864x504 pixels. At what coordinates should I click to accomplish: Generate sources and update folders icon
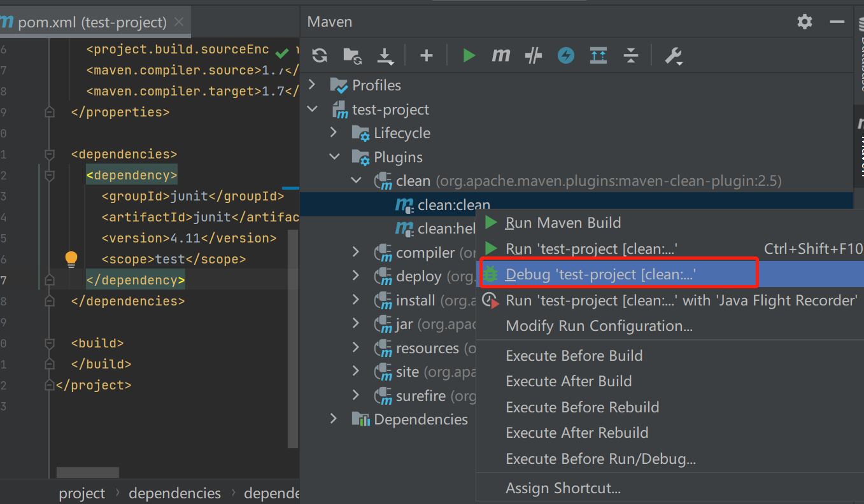coord(352,56)
